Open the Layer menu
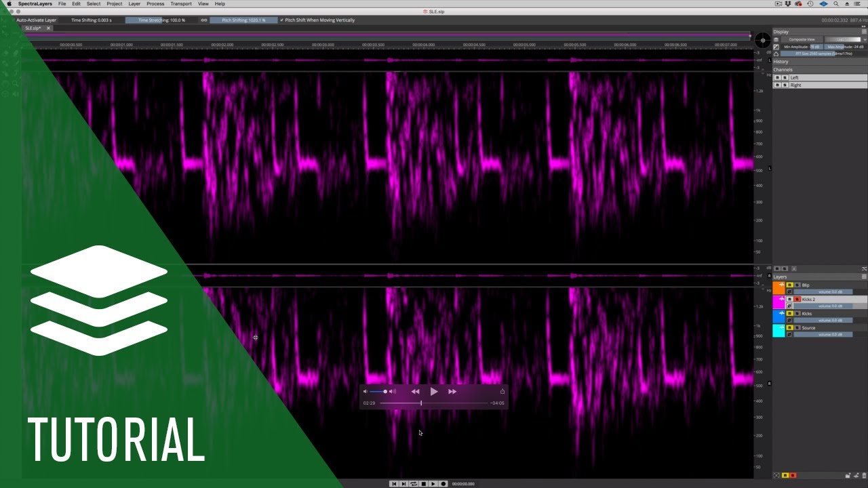This screenshot has height=488, width=868. click(x=134, y=3)
